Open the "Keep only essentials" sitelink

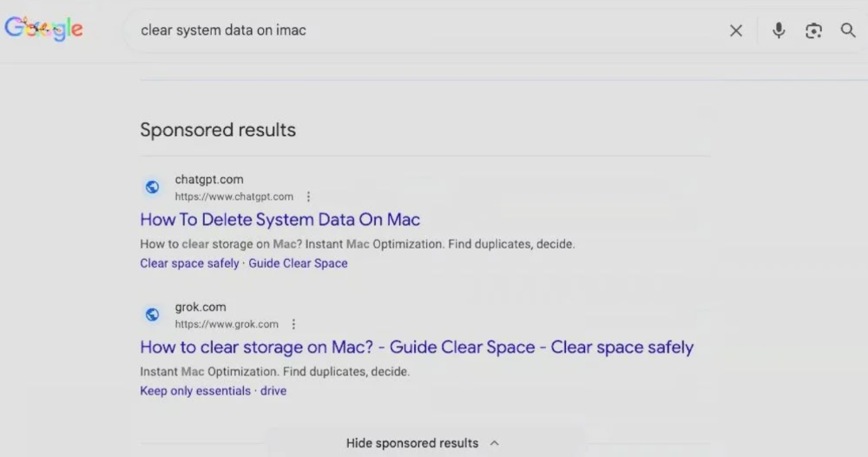point(195,391)
